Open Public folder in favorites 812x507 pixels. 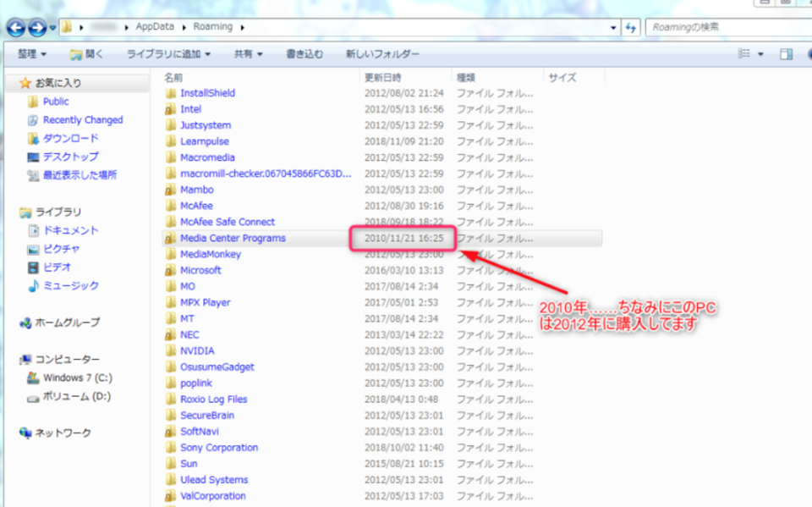[56, 102]
